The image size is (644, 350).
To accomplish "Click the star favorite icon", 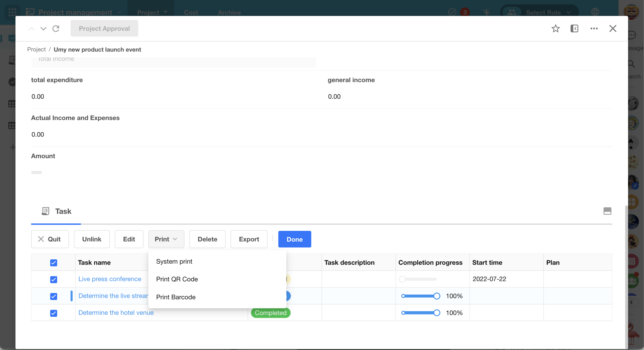I will point(555,28).
